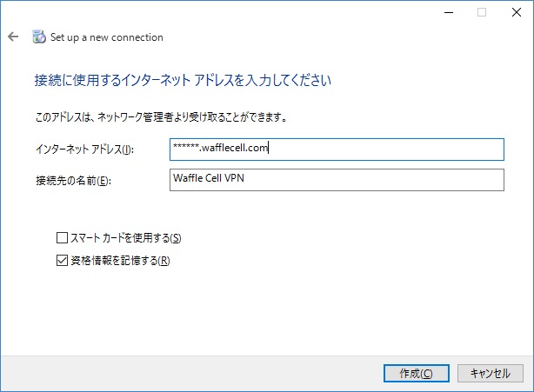This screenshot has height=392, width=534.
Task: Click the grey footer bar left of 作成
Action: pyautogui.click(x=190, y=373)
